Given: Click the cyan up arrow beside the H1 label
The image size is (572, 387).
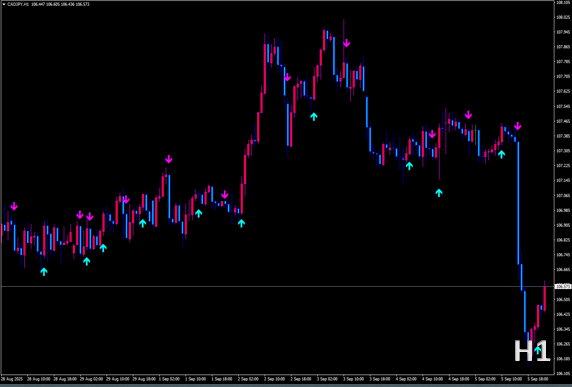Looking at the screenshot, I should [538, 350].
